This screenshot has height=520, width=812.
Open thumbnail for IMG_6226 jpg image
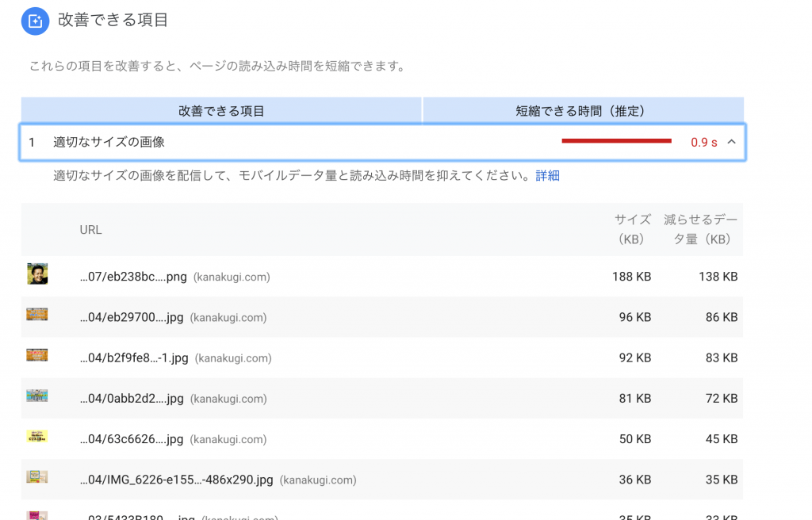[37, 476]
